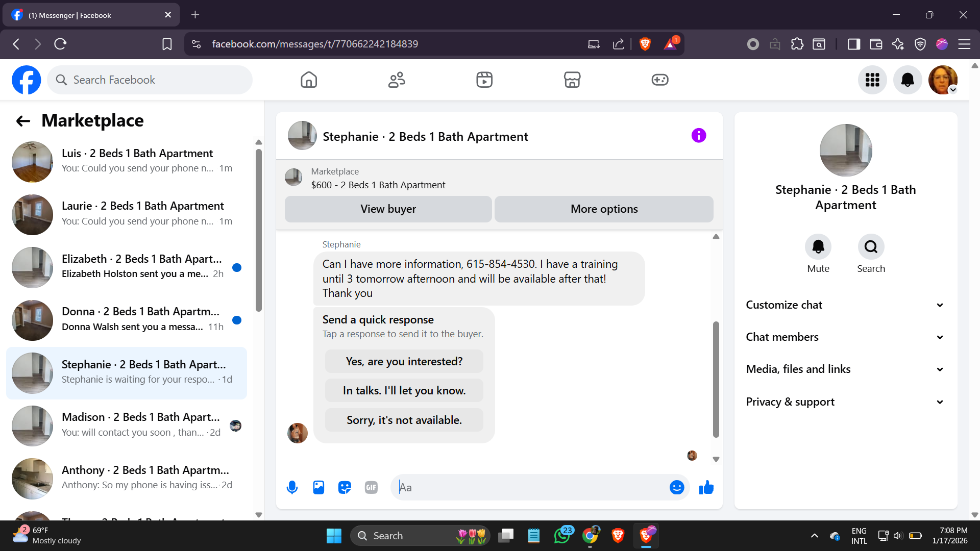Click the voice clip microphone icon
Image resolution: width=980 pixels, height=551 pixels.
pyautogui.click(x=292, y=487)
